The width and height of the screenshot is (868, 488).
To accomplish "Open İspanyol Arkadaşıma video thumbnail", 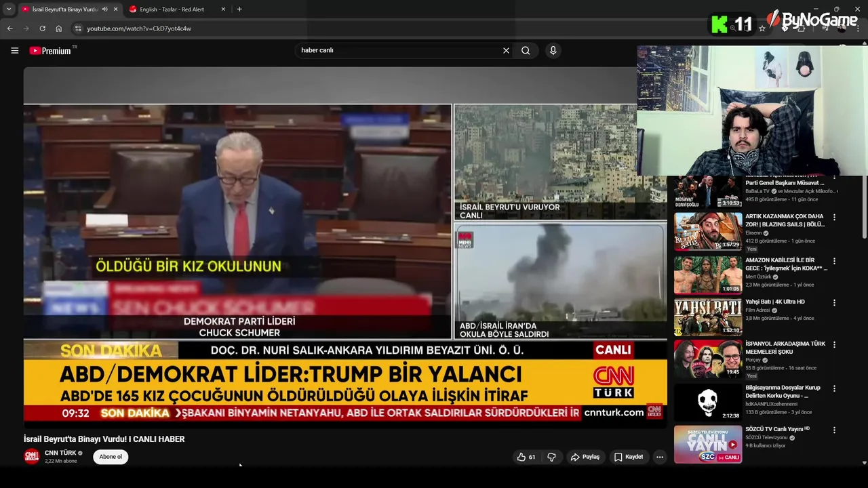I will tap(708, 359).
